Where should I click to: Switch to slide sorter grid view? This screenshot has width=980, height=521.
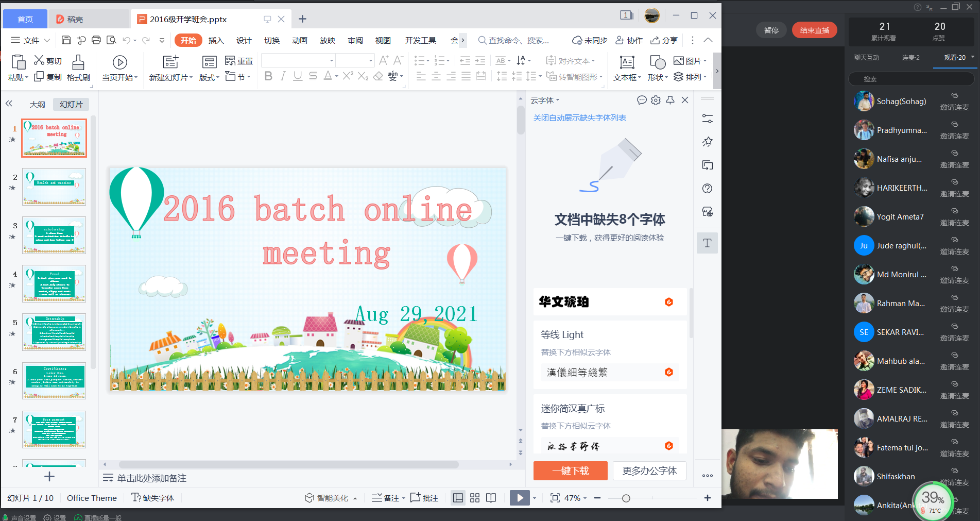pos(475,498)
